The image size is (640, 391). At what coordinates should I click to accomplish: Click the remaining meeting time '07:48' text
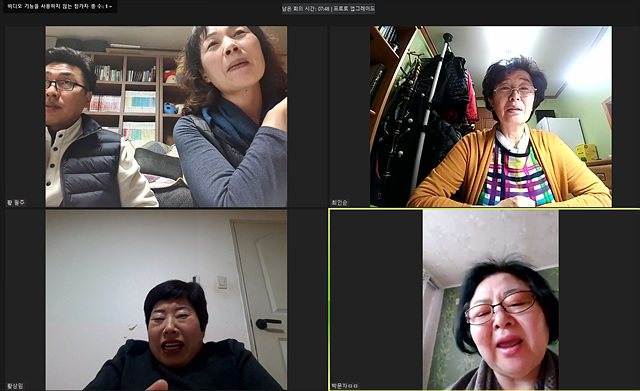[324, 9]
